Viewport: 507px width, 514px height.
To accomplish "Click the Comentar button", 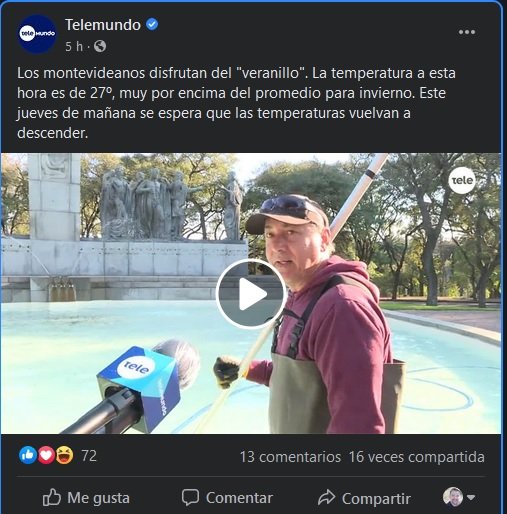I will click(x=227, y=498).
